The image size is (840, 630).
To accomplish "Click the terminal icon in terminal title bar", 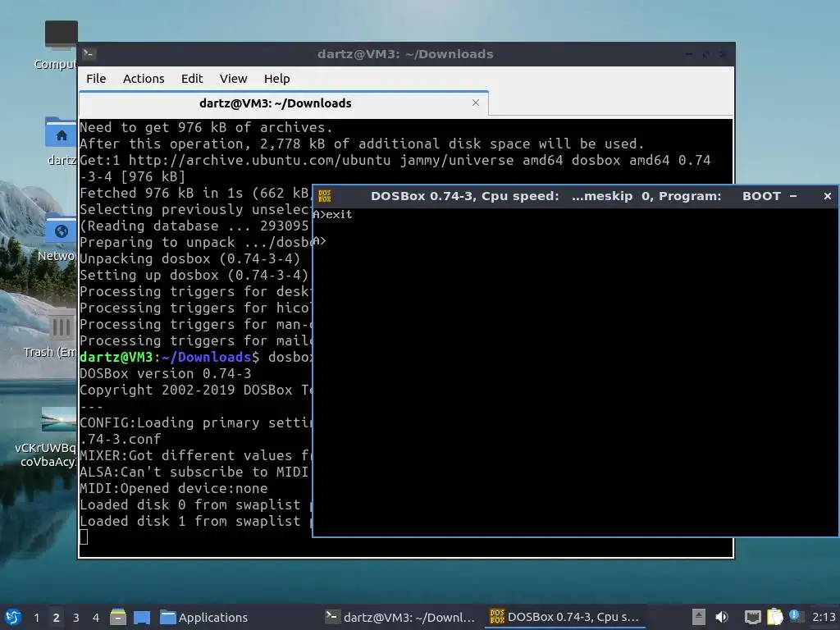I will (89, 53).
